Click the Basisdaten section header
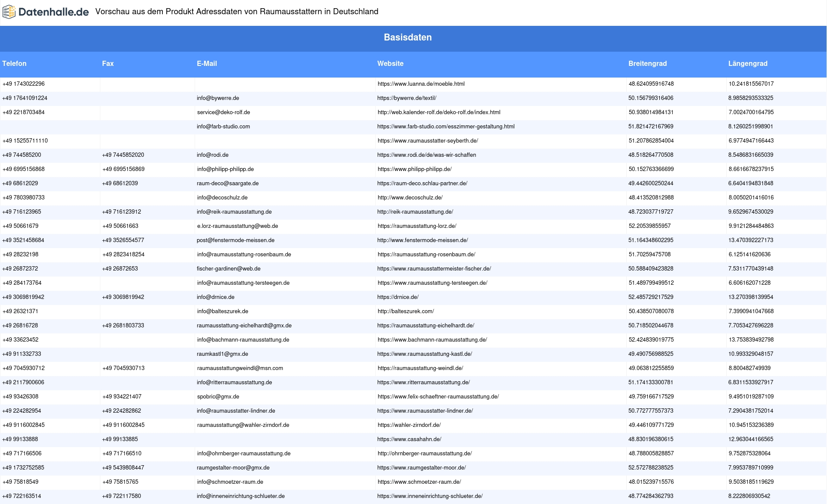 point(408,37)
